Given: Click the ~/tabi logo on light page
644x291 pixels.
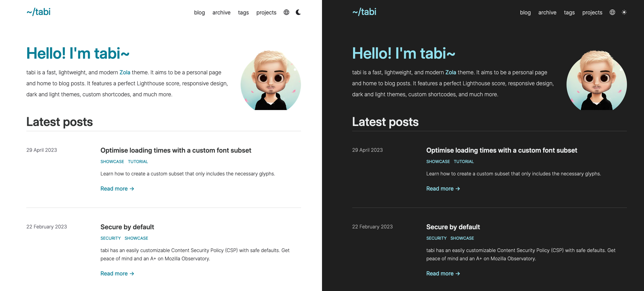Looking at the screenshot, I should point(38,12).
